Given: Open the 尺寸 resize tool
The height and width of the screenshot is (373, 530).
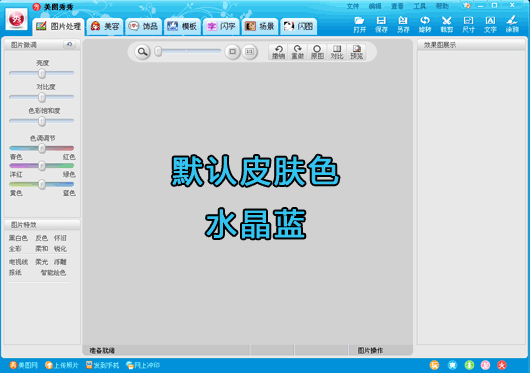Looking at the screenshot, I should point(468,24).
